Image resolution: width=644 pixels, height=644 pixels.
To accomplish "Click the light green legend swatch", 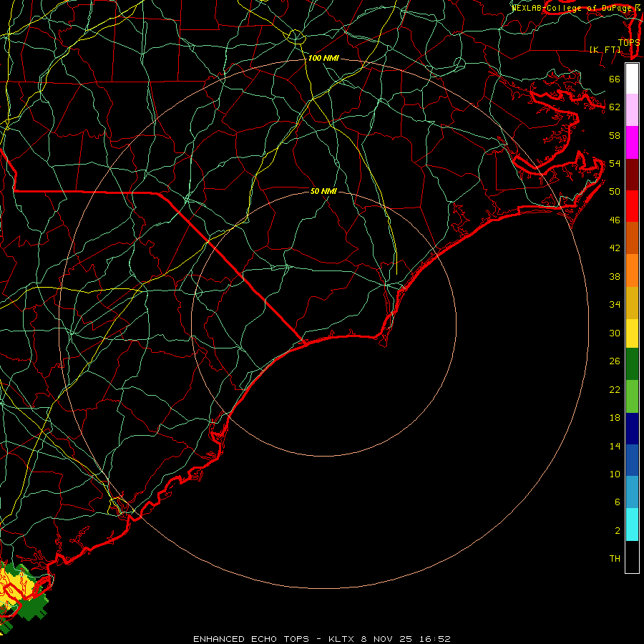I will (x=632, y=396).
